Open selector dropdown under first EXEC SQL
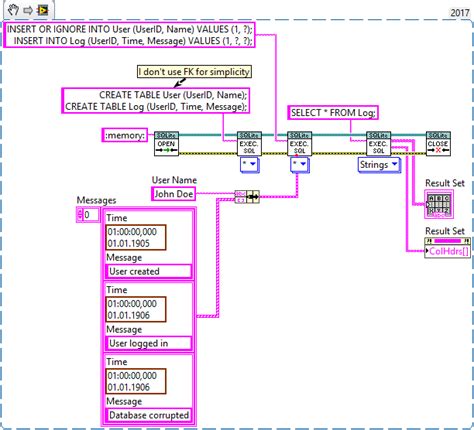 pyautogui.click(x=249, y=165)
